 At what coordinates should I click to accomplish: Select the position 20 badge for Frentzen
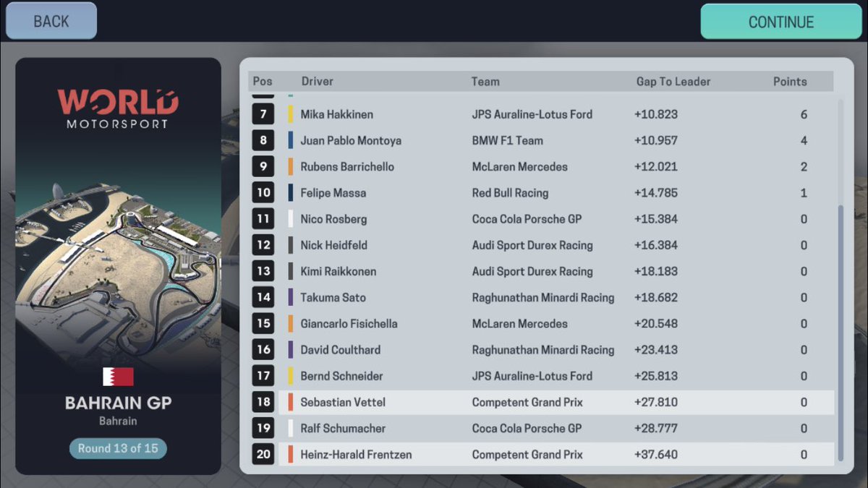click(263, 455)
